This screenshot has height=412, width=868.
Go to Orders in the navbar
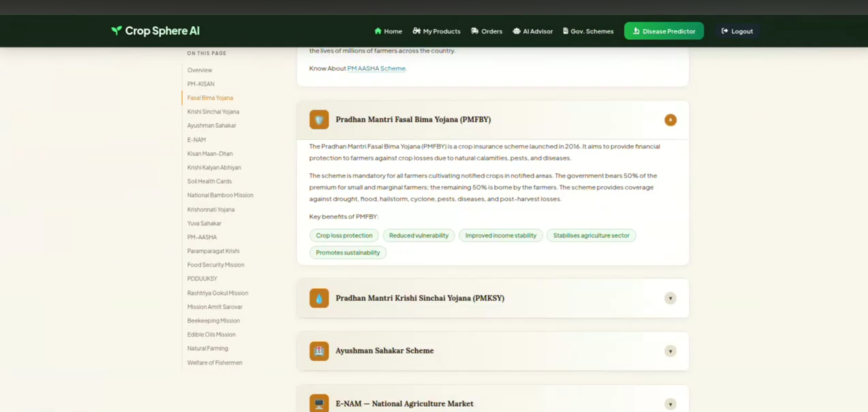(x=486, y=31)
